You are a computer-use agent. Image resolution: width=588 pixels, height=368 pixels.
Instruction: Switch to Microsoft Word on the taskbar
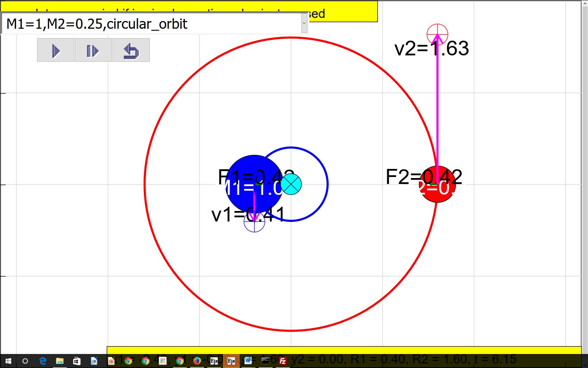click(x=248, y=361)
